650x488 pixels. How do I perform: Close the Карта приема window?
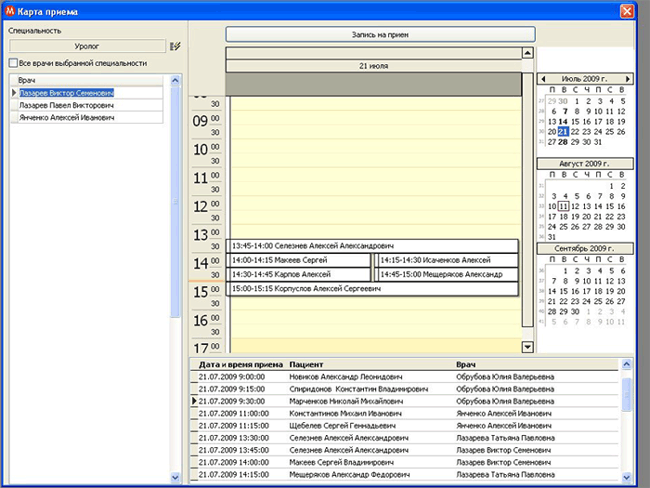pyautogui.click(x=629, y=10)
